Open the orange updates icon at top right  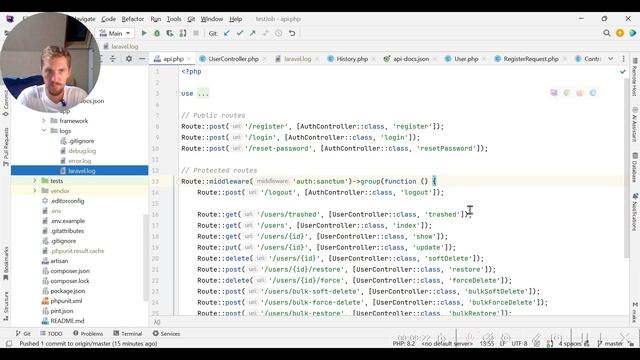tap(620, 33)
